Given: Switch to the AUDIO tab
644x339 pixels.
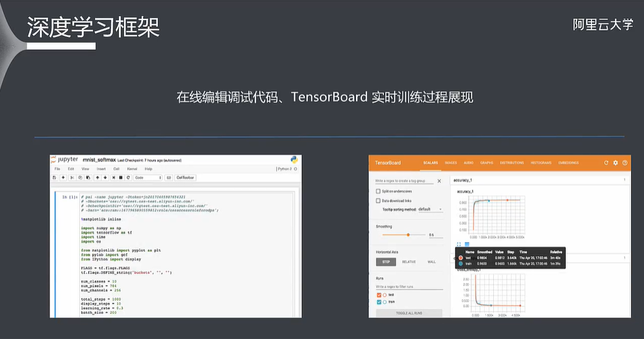Looking at the screenshot, I should 469,163.
